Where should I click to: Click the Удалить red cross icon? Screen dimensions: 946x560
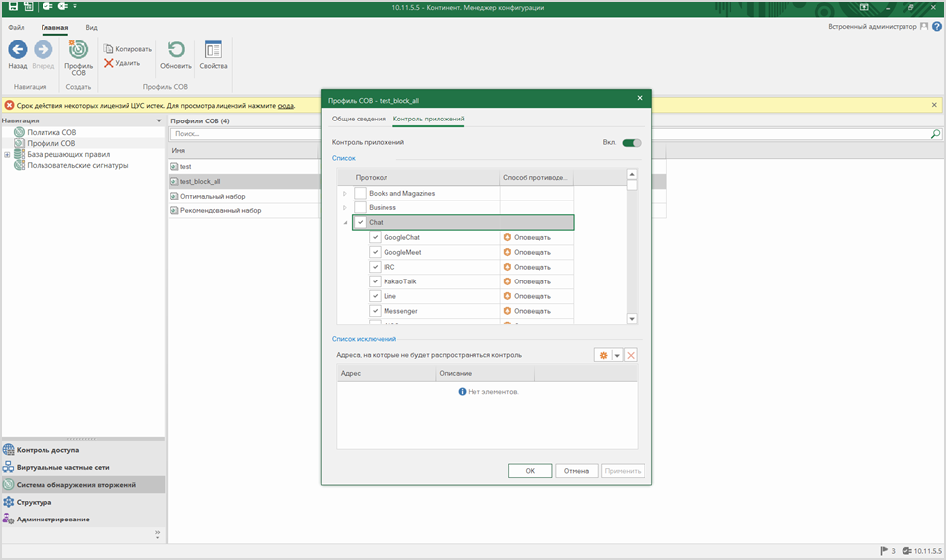109,63
